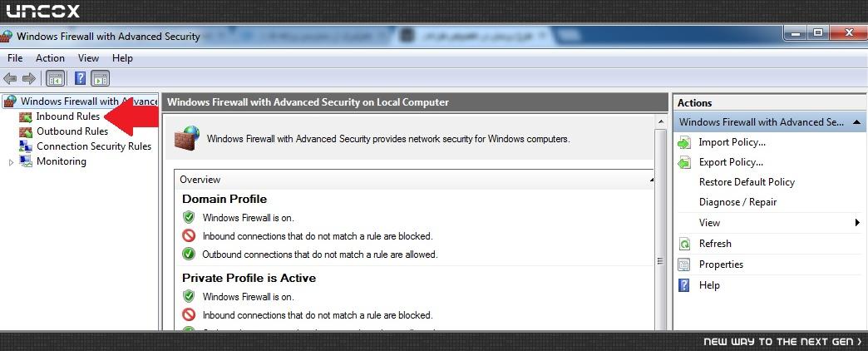868x351 pixels.
Task: Click the Import Policy green arrow icon
Action: pyautogui.click(x=684, y=142)
